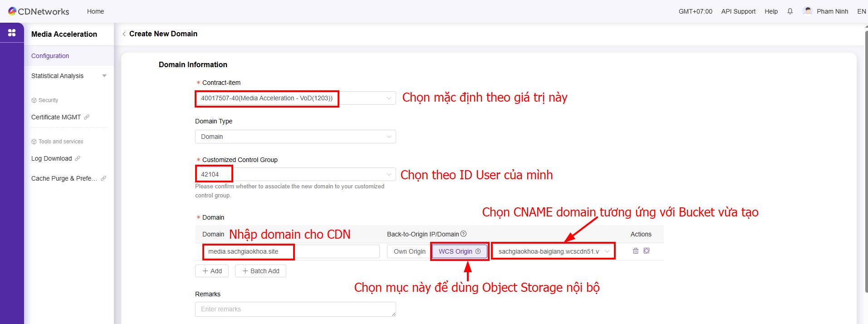Image resolution: width=868 pixels, height=324 pixels.
Task: Click the user avatar for Pham Ninh
Action: click(x=807, y=11)
